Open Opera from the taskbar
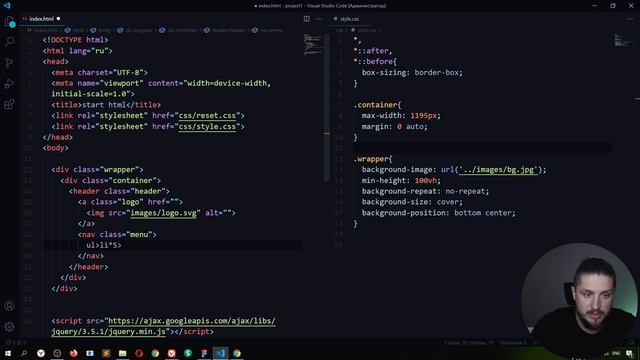 tap(139, 353)
